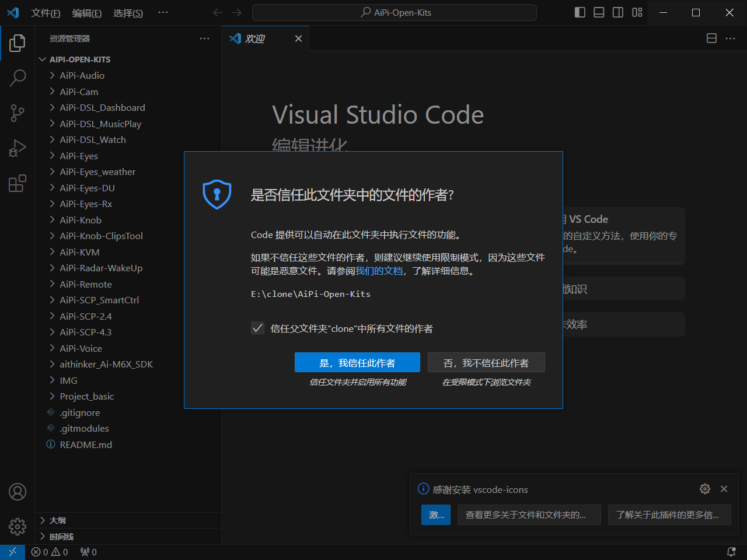Select the IMG folder
Image resolution: width=747 pixels, height=560 pixels.
pyautogui.click(x=128, y=380)
